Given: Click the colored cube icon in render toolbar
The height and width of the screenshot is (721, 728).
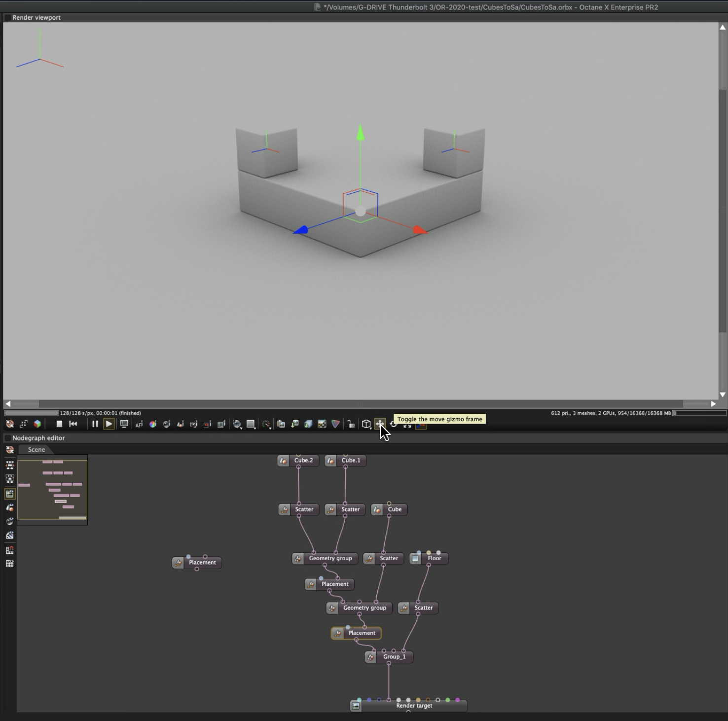Looking at the screenshot, I should click(x=37, y=424).
